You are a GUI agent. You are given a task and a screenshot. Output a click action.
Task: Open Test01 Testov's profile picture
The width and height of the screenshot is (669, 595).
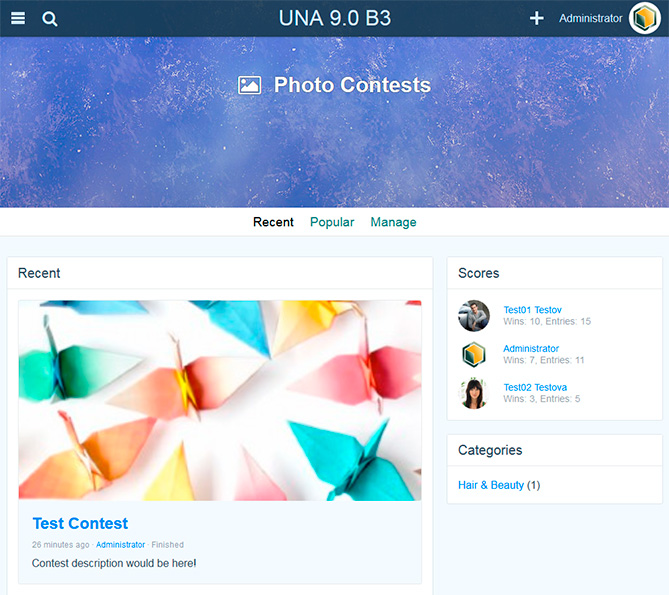coord(474,316)
